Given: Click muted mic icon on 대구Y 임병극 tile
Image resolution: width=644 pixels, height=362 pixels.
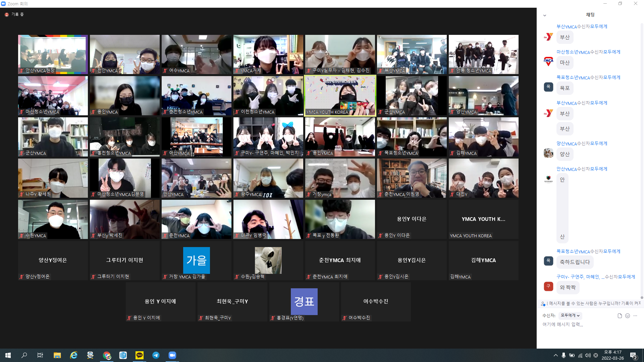Looking at the screenshot, I should click(237, 236).
